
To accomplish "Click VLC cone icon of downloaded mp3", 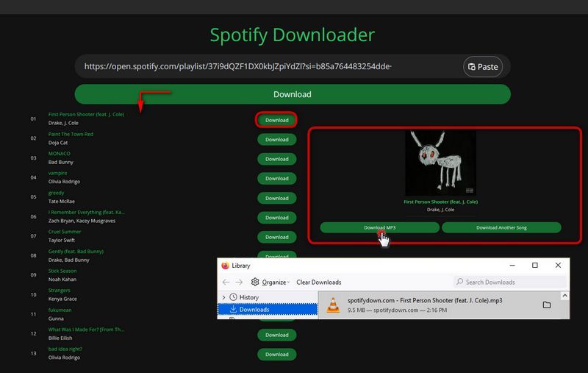I will [x=333, y=305].
